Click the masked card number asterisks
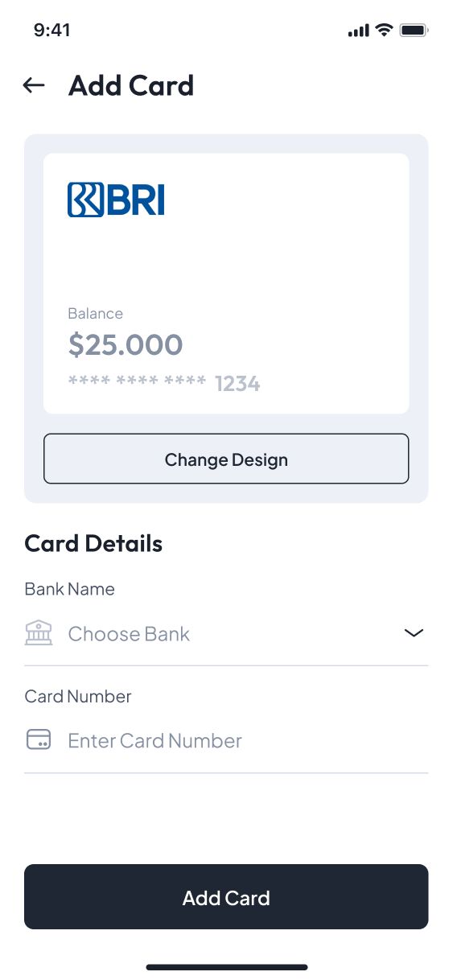 pos(137,381)
